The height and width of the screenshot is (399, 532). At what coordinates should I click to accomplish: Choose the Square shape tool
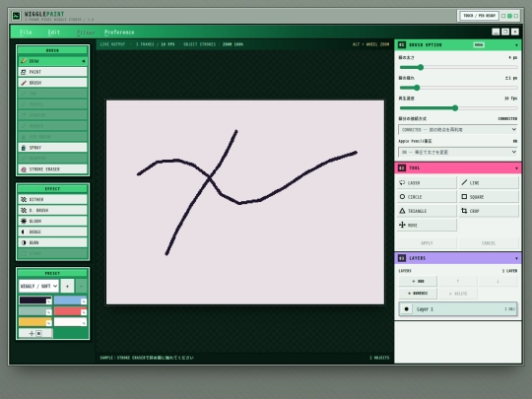click(489, 197)
